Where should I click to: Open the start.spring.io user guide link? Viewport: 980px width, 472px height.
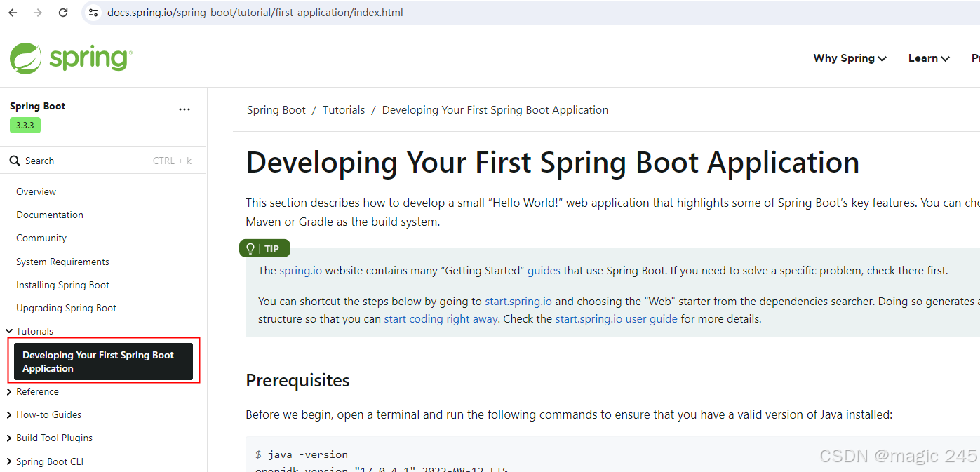616,318
